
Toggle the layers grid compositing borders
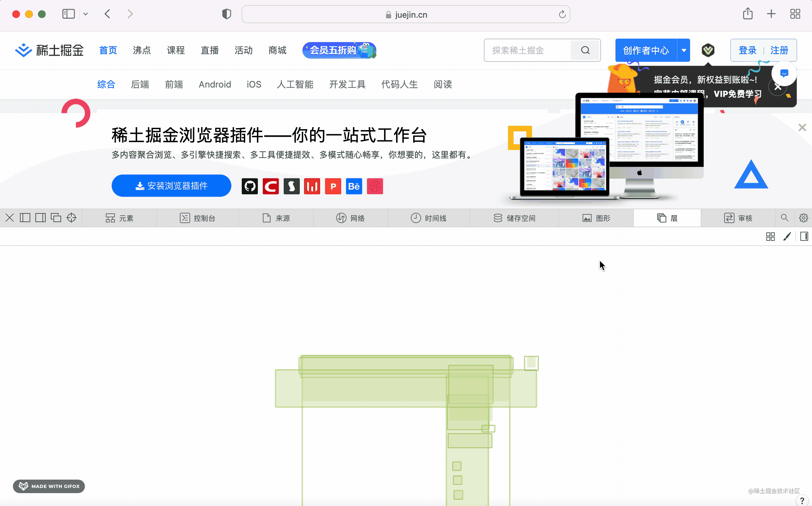coord(770,237)
